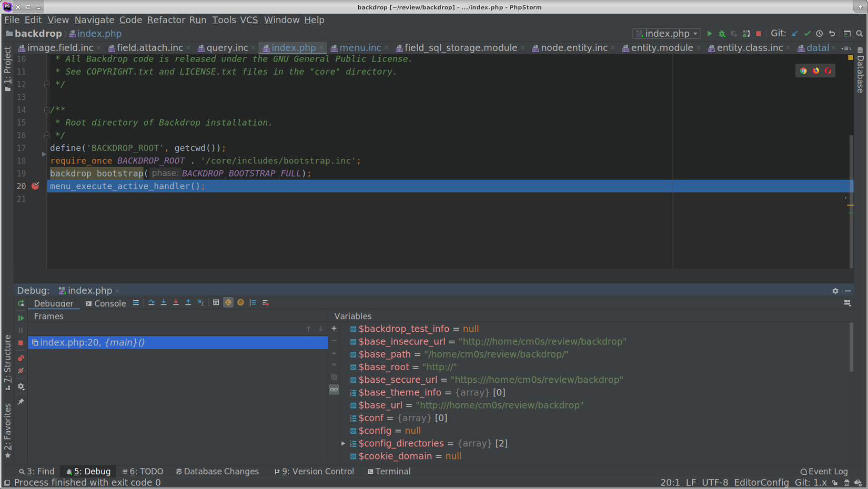Open the Evaluate Expression calculator icon
Screen dimensions: 868x489
(x=216, y=303)
